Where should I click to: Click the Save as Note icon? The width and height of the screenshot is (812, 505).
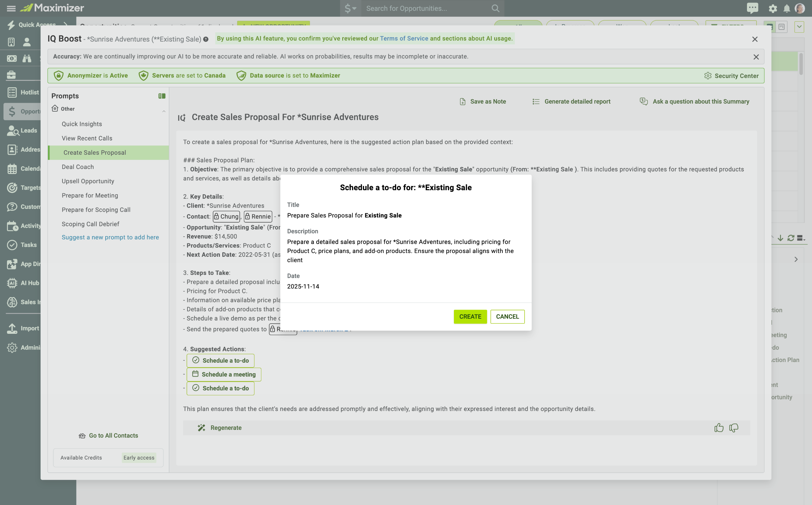pyautogui.click(x=462, y=101)
